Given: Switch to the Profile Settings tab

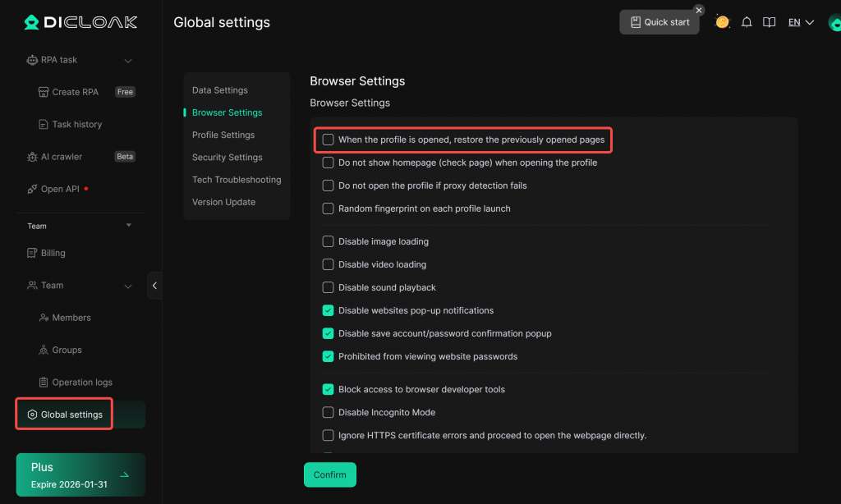Looking at the screenshot, I should [x=223, y=135].
